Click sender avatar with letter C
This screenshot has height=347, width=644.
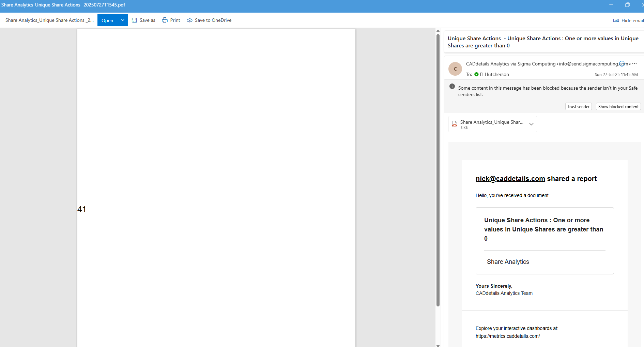pos(455,69)
